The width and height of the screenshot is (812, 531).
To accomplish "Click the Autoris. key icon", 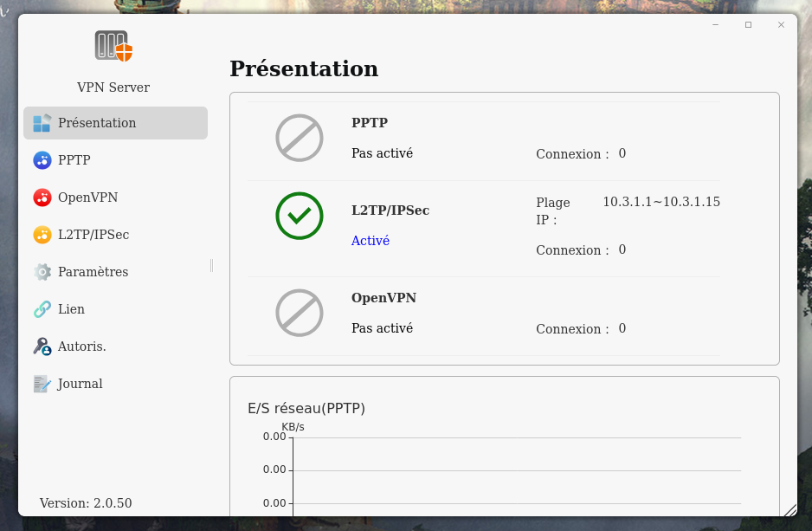I will (x=42, y=346).
